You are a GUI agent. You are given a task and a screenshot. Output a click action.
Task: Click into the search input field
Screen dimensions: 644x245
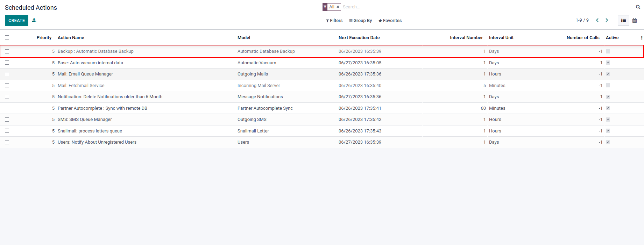point(486,7)
